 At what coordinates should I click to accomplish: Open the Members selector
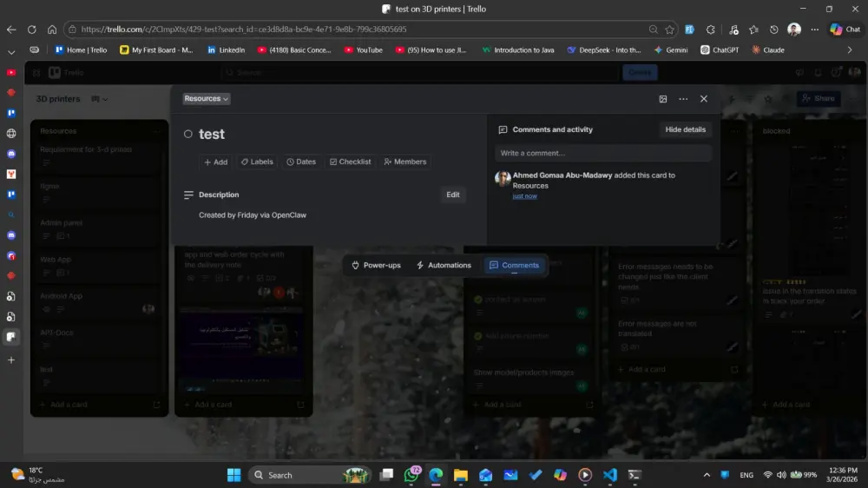tap(404, 162)
